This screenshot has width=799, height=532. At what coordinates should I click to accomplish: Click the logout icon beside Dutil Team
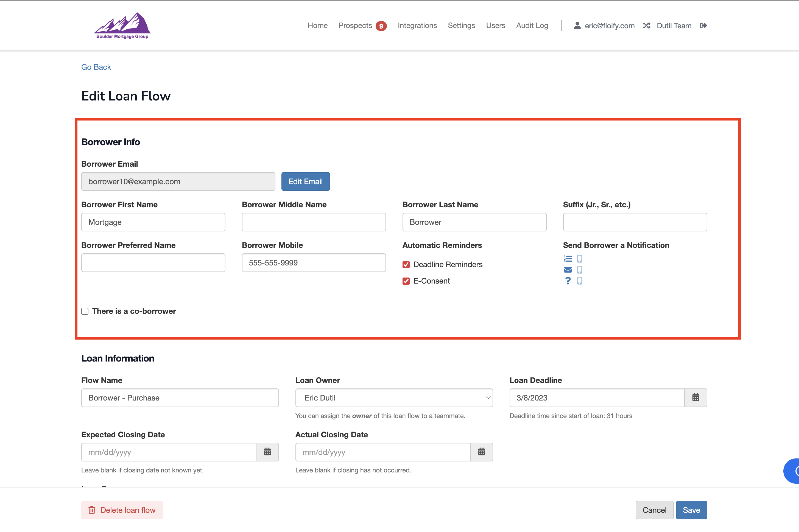(703, 26)
